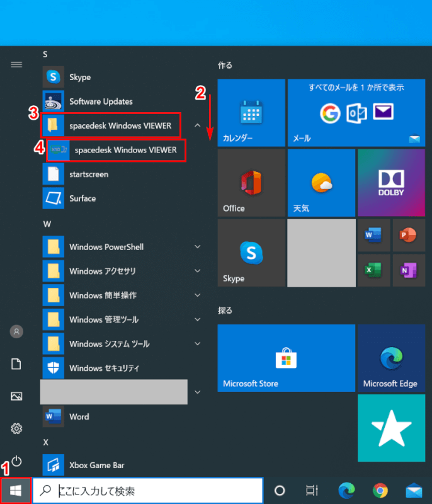The image size is (432, 504).
Task: Open the Microsoft Edge tile
Action: (x=392, y=358)
